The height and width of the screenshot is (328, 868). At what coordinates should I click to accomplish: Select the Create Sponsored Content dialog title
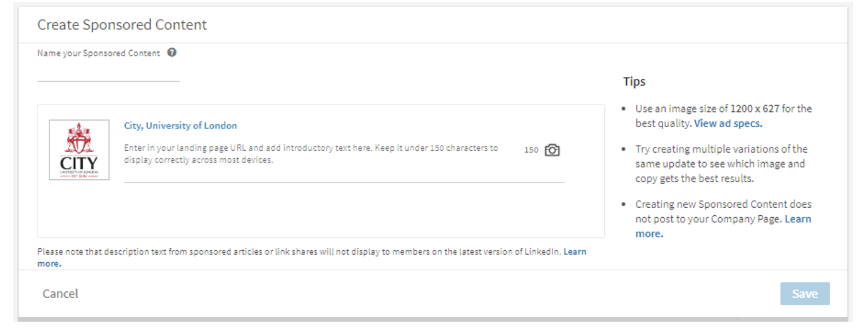click(122, 25)
